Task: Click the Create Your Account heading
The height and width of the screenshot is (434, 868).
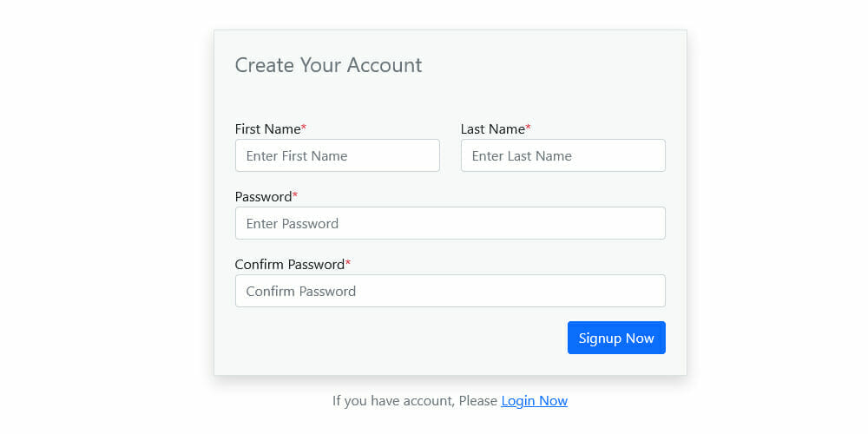Action: (x=328, y=65)
